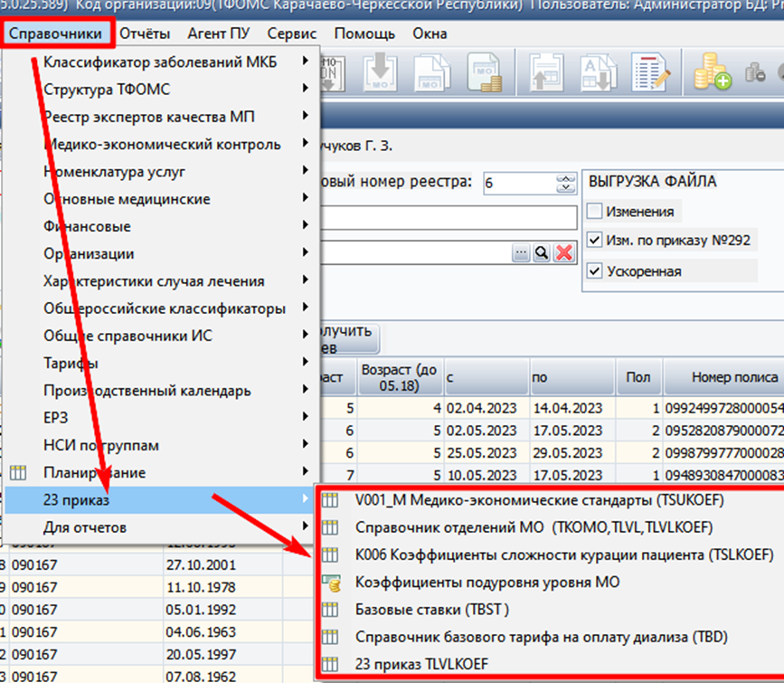Open the Помощь menu

pyautogui.click(x=364, y=33)
